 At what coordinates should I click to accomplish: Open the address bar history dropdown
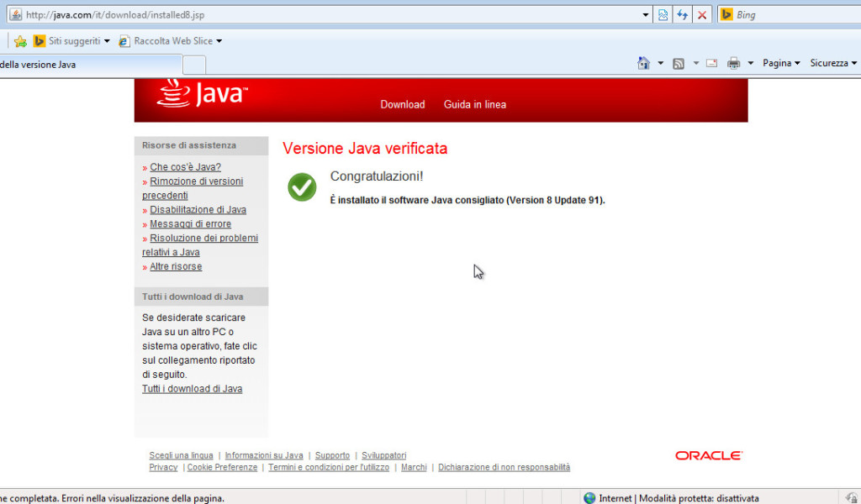tap(646, 15)
